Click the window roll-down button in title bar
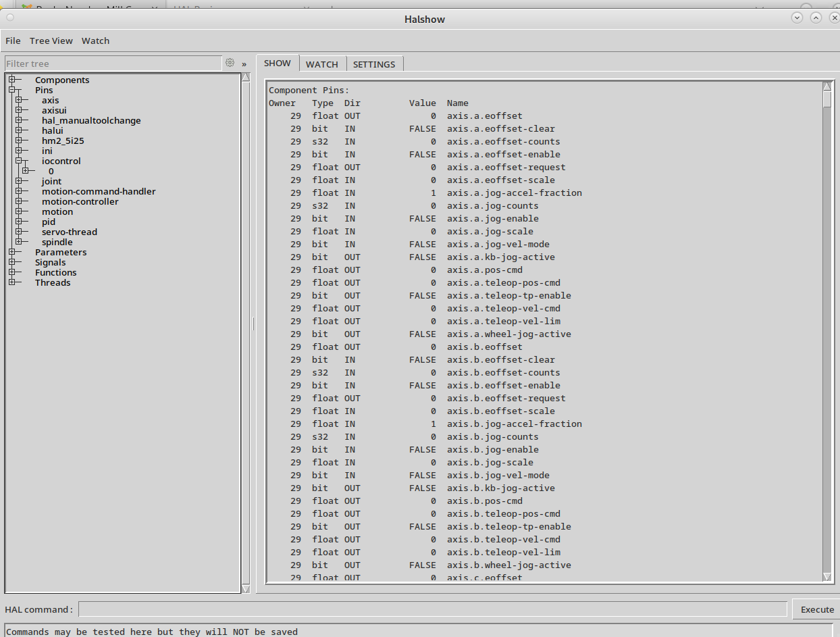The image size is (840, 637). tap(797, 18)
